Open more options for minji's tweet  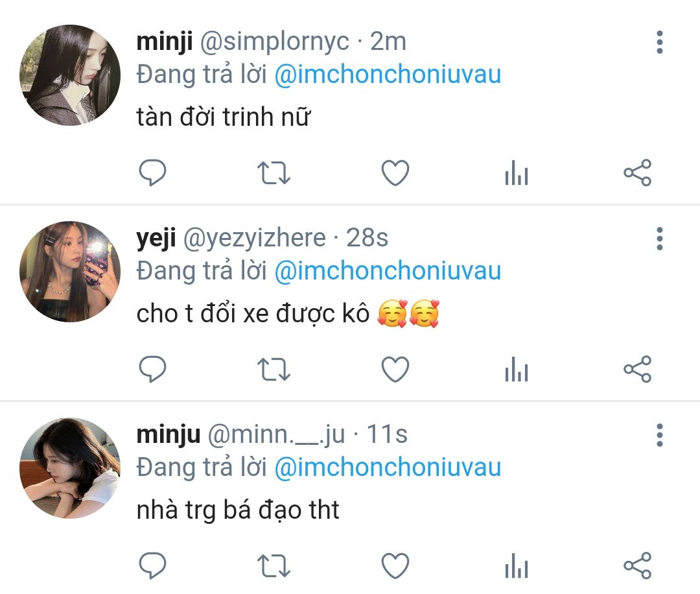tap(659, 42)
